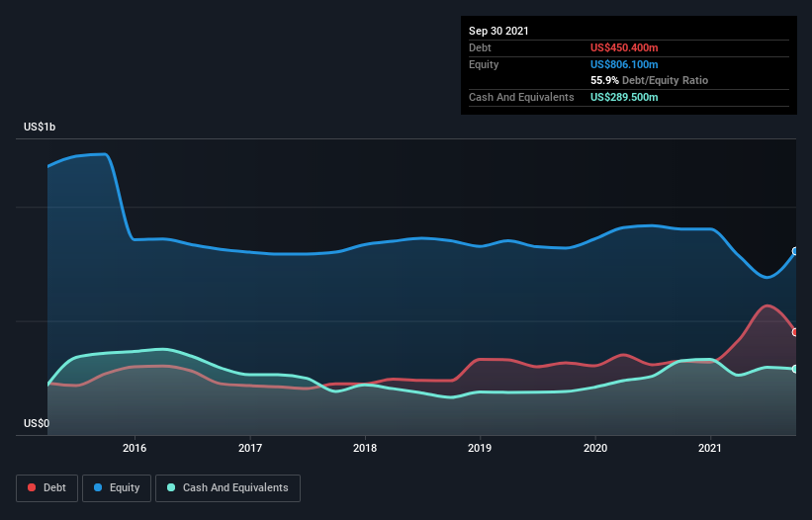Select the Cash endpoint marker on chart
Screen dimensions: 812x520
point(795,369)
